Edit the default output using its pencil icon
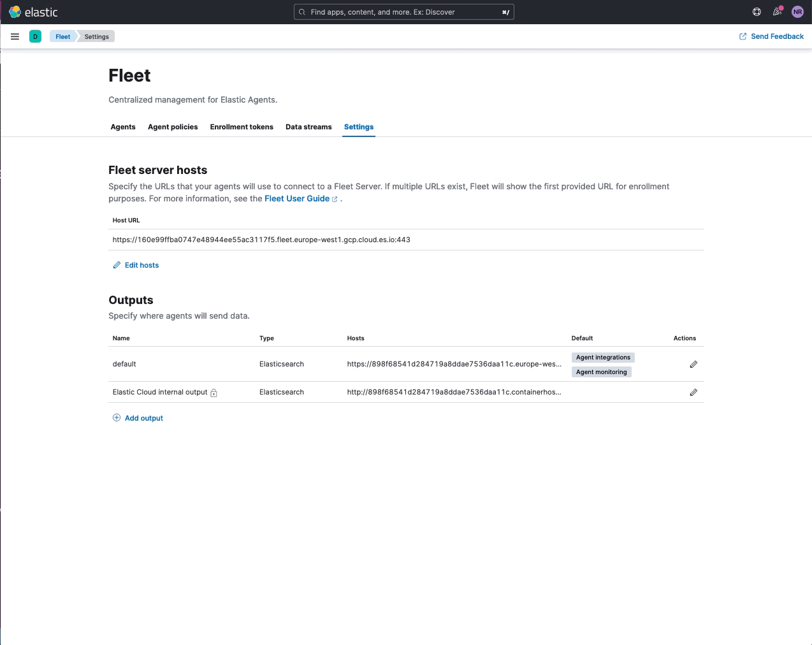Image resolution: width=812 pixels, height=645 pixels. click(693, 364)
